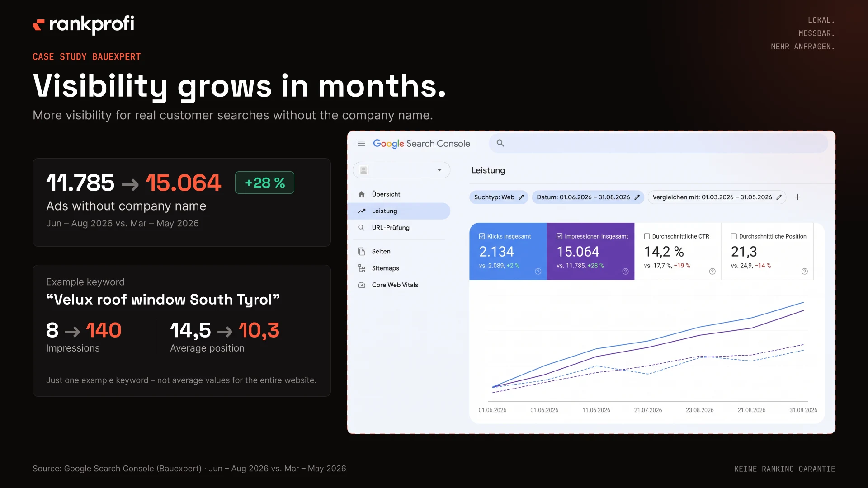868x488 pixels.
Task: Edit the Vergleichen mit pencil icon
Action: (x=779, y=197)
